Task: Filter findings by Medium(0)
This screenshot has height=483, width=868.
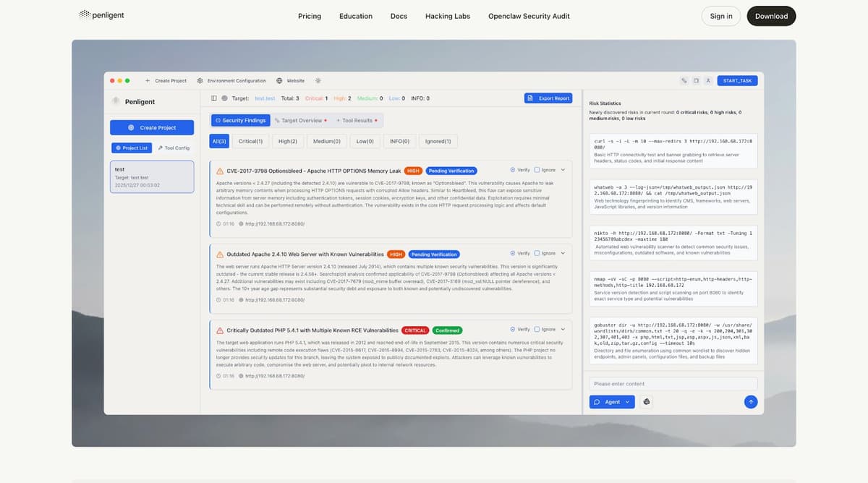Action: tap(327, 142)
